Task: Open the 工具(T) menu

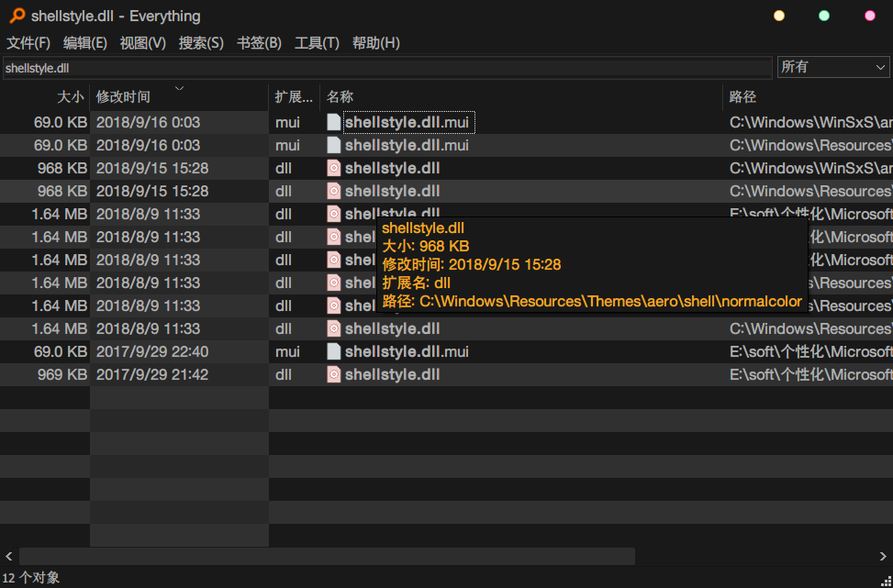Action: pyautogui.click(x=317, y=43)
